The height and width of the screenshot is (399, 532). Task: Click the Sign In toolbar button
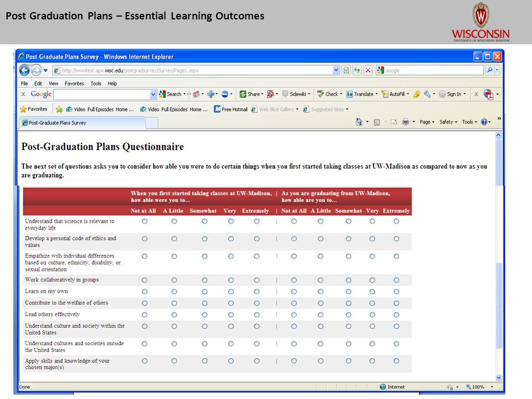point(452,94)
